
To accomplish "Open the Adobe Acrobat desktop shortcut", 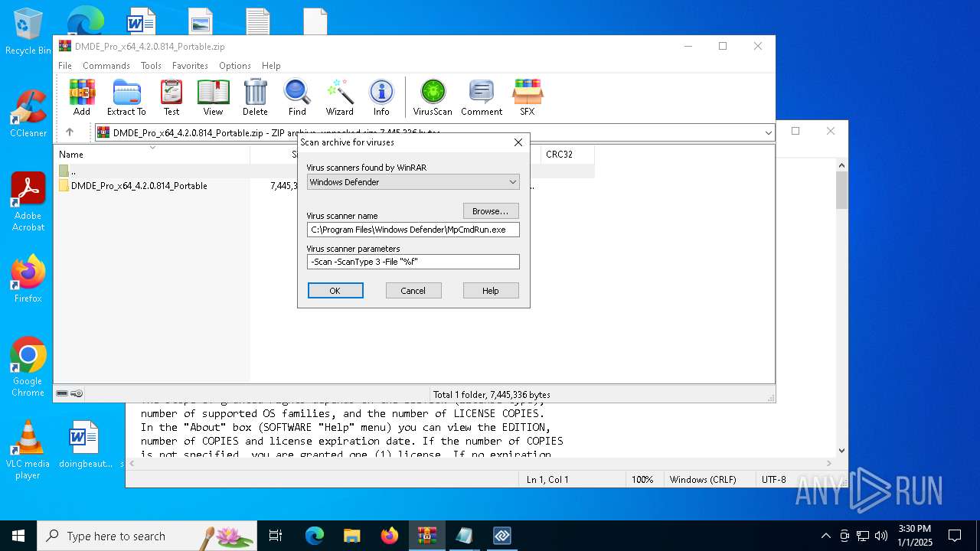I will [28, 202].
